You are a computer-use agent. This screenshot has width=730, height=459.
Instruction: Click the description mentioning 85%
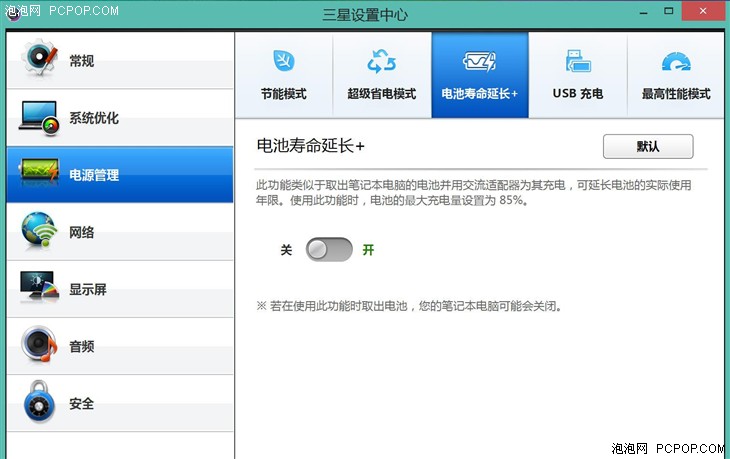click(x=473, y=193)
